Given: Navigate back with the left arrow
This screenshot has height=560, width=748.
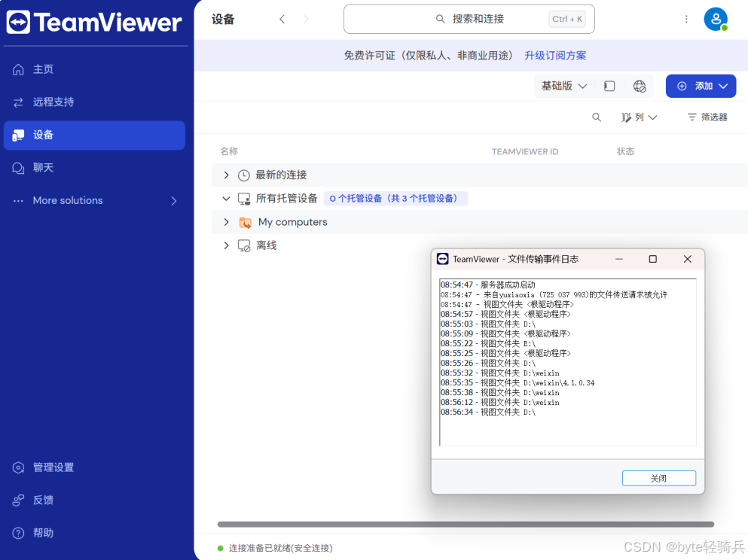Looking at the screenshot, I should coord(282,19).
